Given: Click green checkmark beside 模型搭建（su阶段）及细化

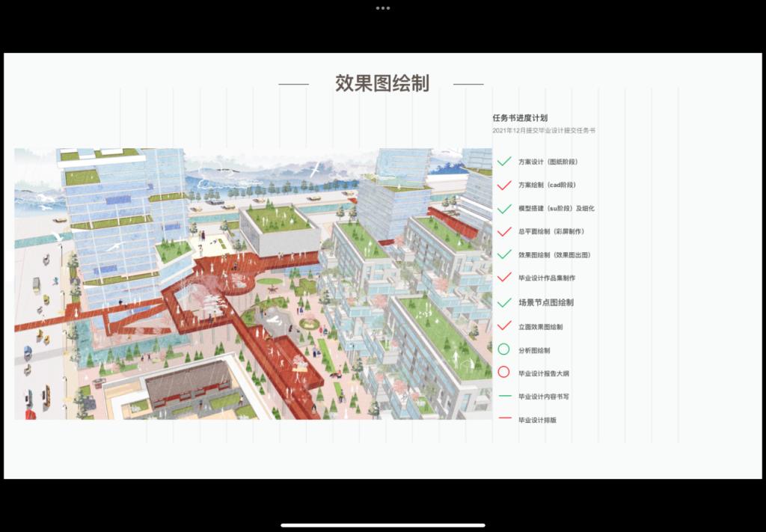Looking at the screenshot, I should [504, 208].
